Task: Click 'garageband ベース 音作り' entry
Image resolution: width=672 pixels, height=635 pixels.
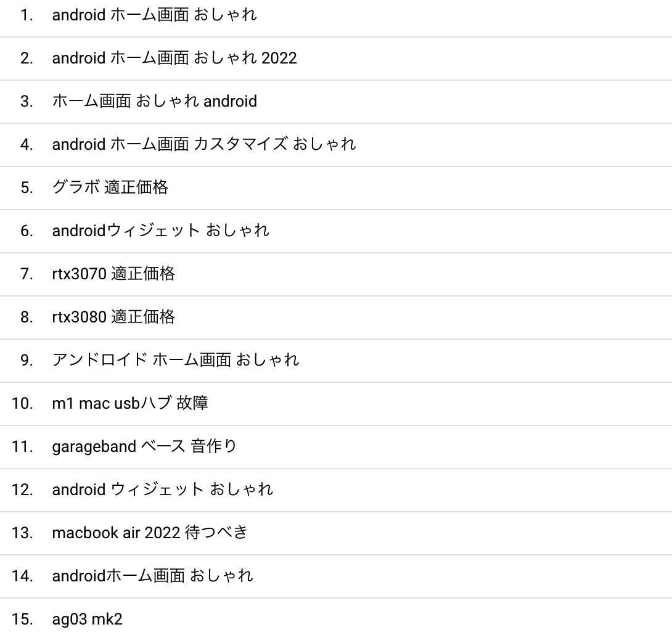Action: tap(144, 446)
